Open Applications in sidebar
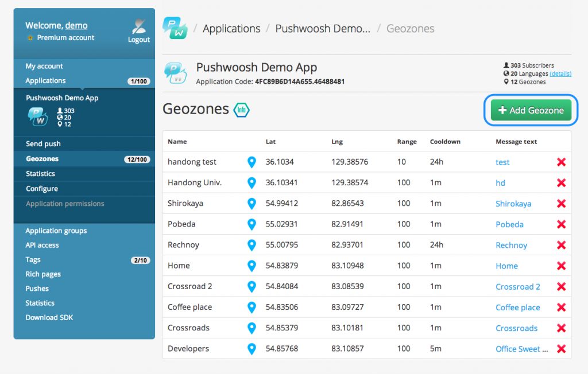Viewport: 588px width, 374px height. tap(45, 80)
